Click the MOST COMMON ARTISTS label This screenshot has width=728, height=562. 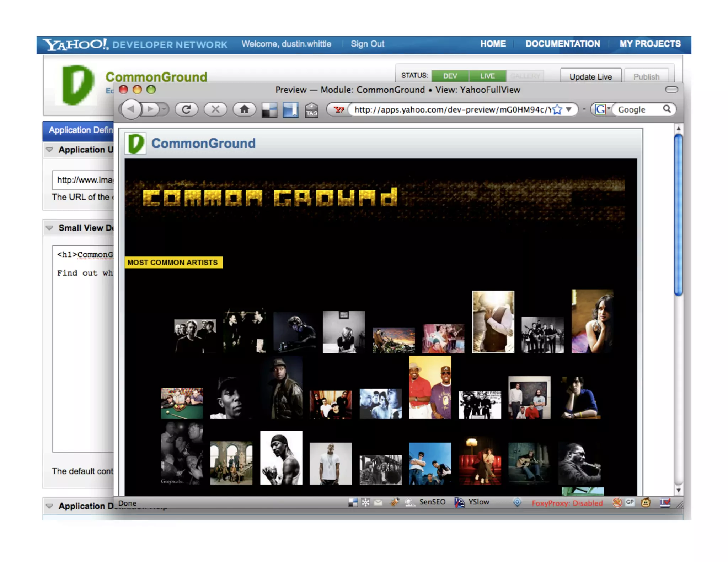[x=173, y=262]
